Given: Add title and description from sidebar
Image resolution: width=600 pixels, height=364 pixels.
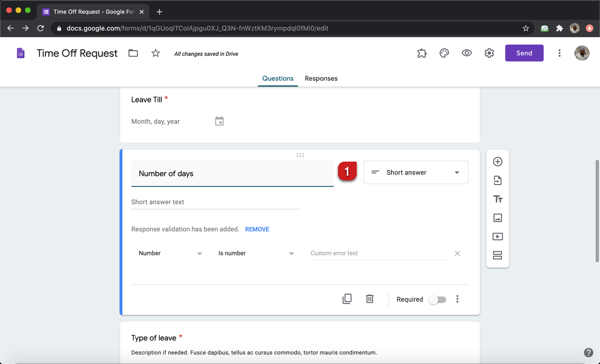Looking at the screenshot, I should (x=497, y=199).
